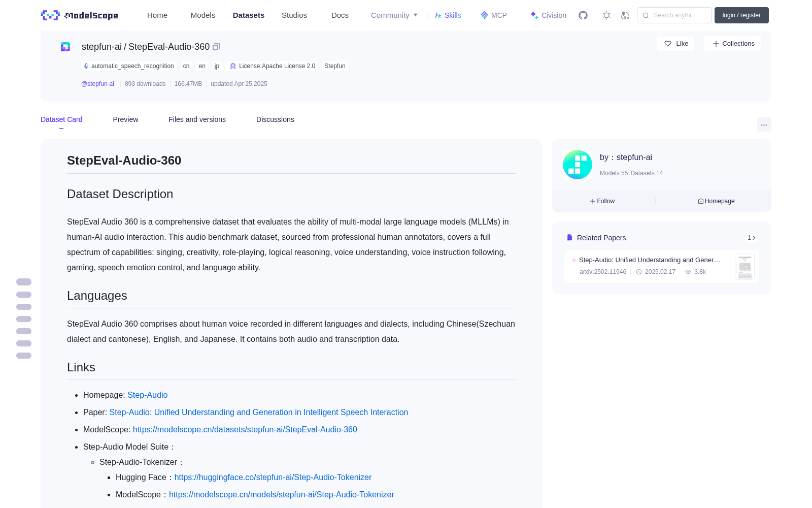Image resolution: width=812 pixels, height=508 pixels.
Task: Expand the Related Papers count arrow
Action: coord(752,238)
